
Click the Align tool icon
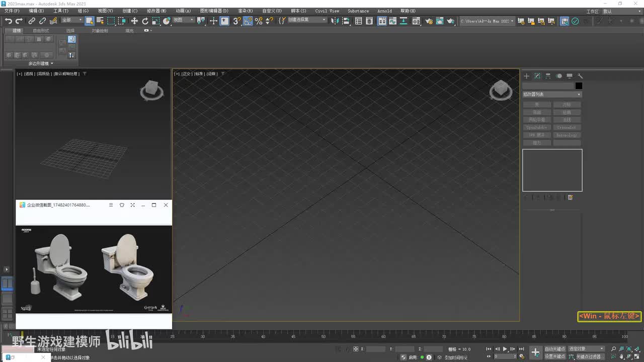[346, 21]
